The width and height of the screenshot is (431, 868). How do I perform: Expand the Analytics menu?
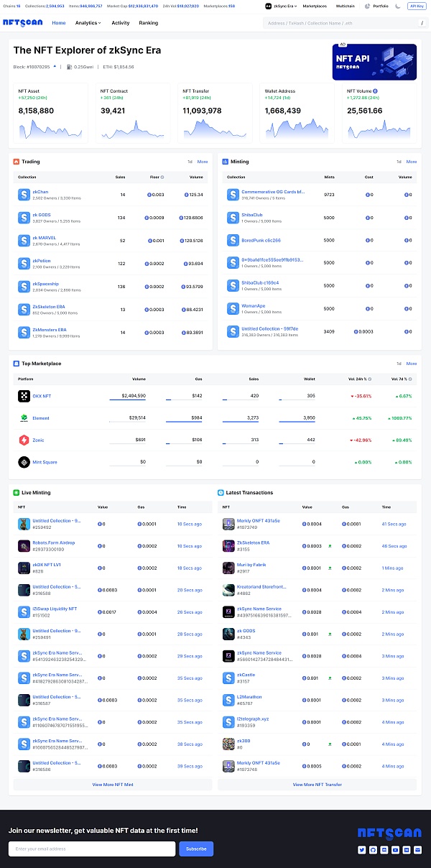coord(88,23)
